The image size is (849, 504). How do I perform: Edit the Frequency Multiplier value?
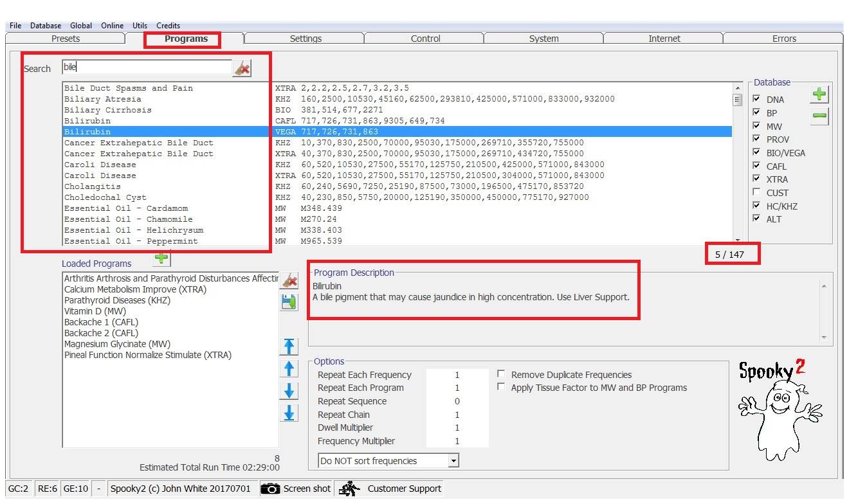coord(457,441)
